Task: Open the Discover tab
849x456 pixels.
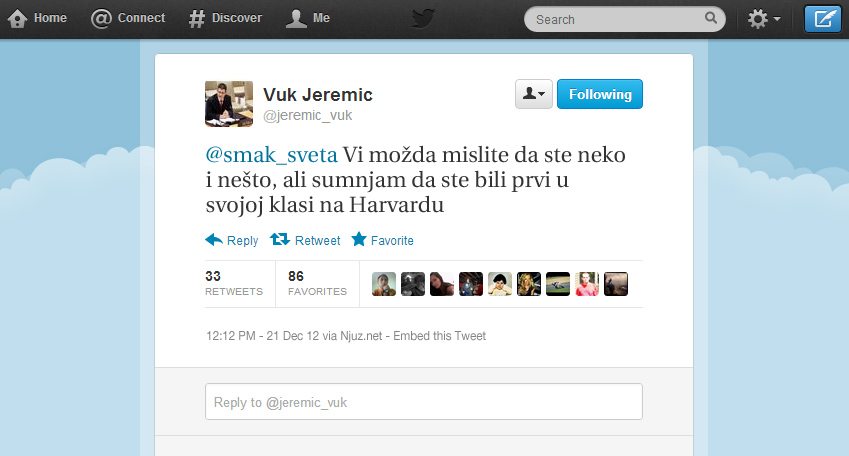Action: 225,18
